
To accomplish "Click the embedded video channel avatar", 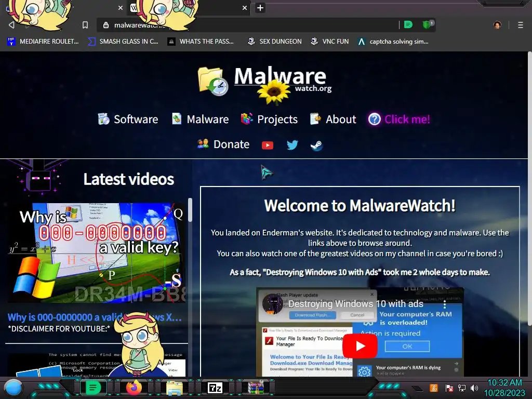I will coord(272,303).
